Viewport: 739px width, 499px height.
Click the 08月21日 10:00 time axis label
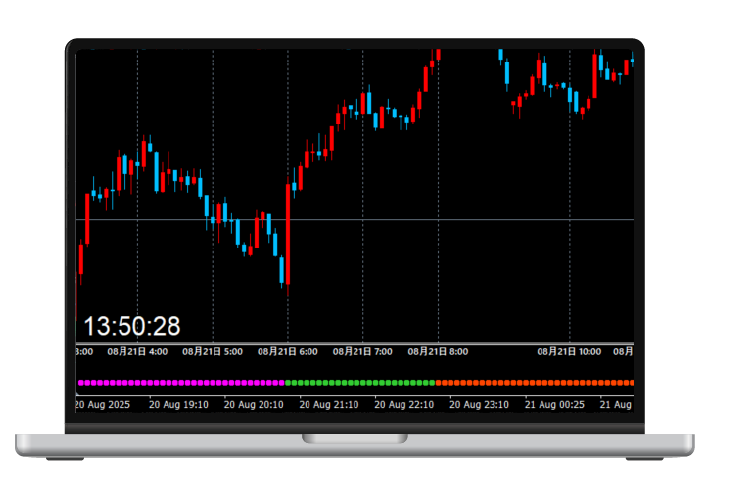pyautogui.click(x=569, y=352)
